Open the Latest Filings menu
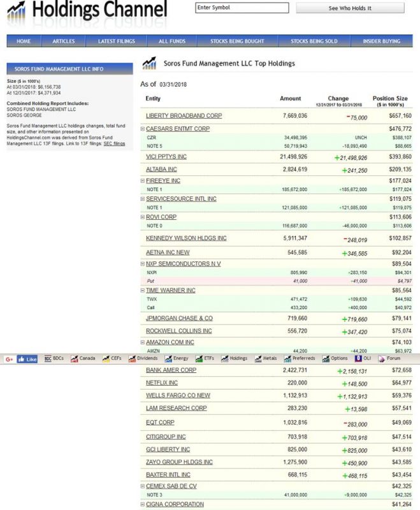 115,41
